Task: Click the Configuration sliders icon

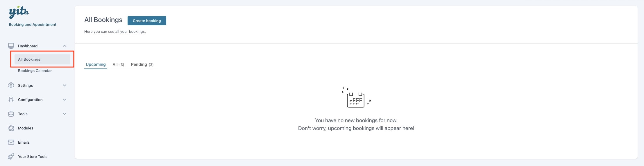Action: [x=11, y=100]
